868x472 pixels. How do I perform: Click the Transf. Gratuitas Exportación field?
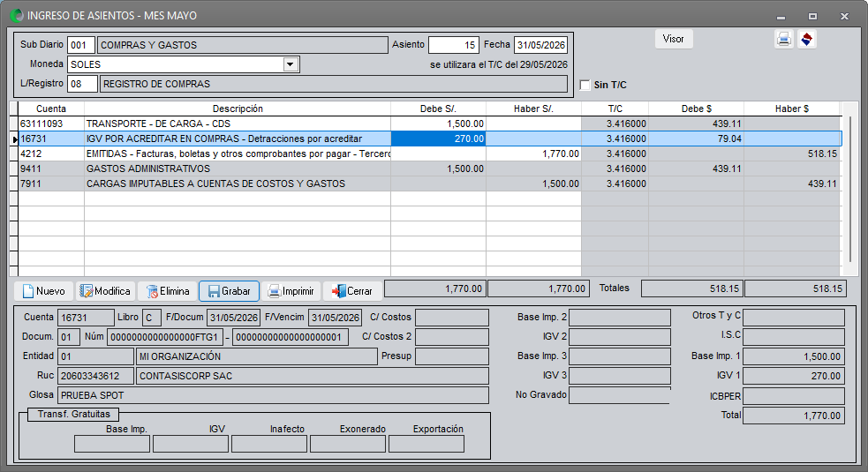coord(426,444)
